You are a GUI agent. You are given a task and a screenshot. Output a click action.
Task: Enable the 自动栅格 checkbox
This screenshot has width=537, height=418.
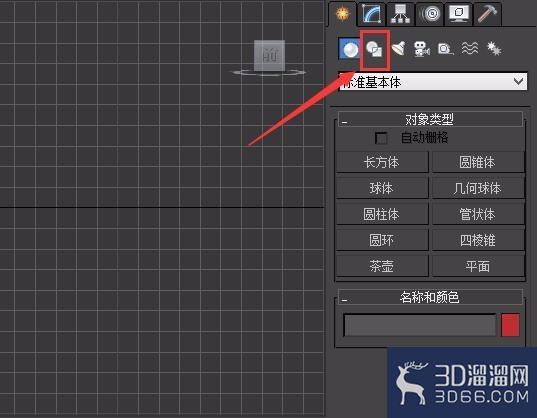381,138
